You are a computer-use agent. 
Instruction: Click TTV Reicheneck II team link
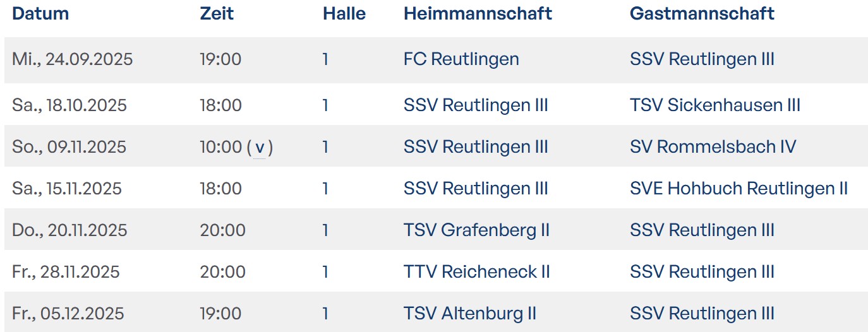(x=476, y=272)
